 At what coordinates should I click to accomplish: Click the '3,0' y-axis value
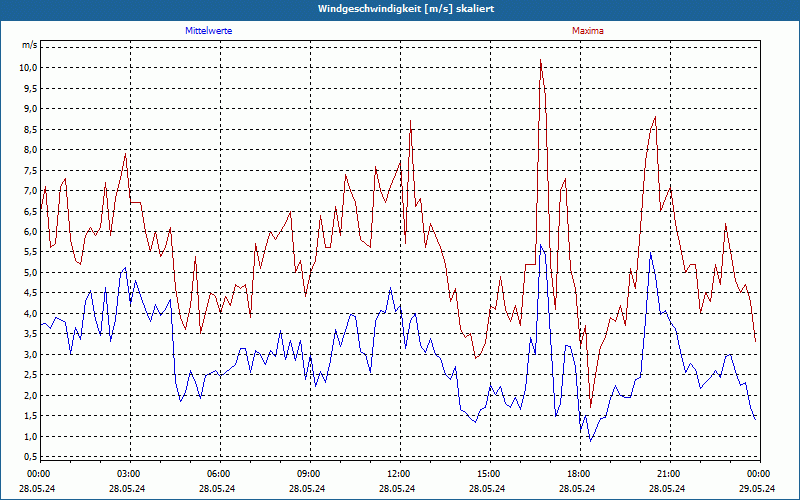tap(31, 355)
